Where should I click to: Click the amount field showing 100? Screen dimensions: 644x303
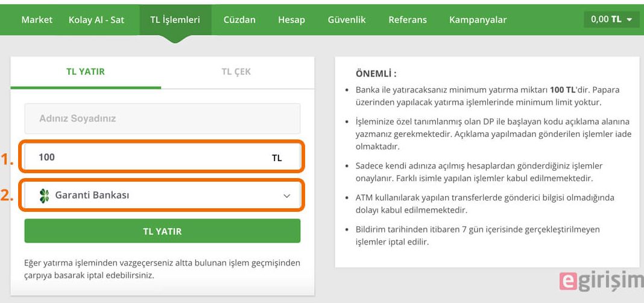(162, 157)
